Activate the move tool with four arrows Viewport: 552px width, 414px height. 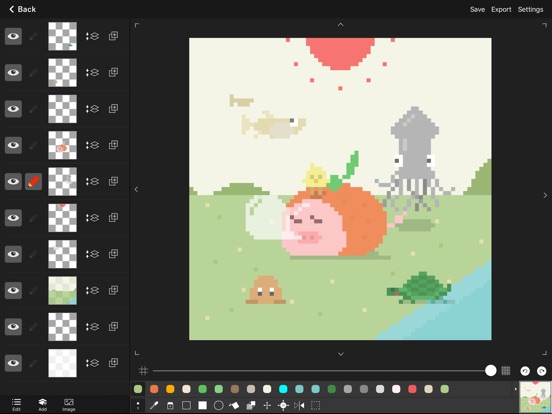pos(267,406)
